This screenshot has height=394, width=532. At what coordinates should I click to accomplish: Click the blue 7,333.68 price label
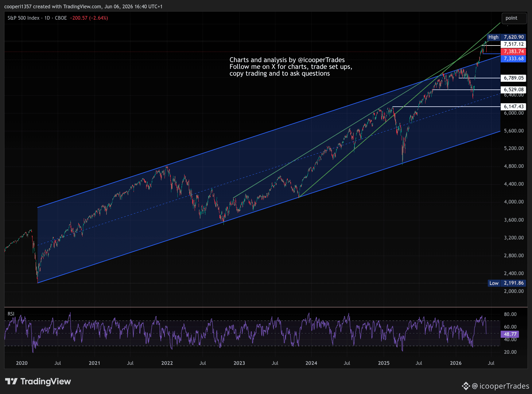point(514,59)
